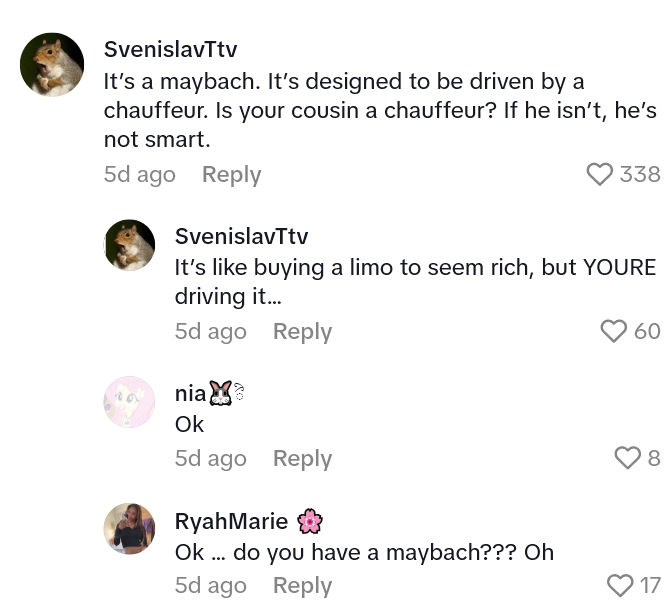Reply to the maybach chauffeur comment
Screen dimensions: 667x611
(231, 174)
